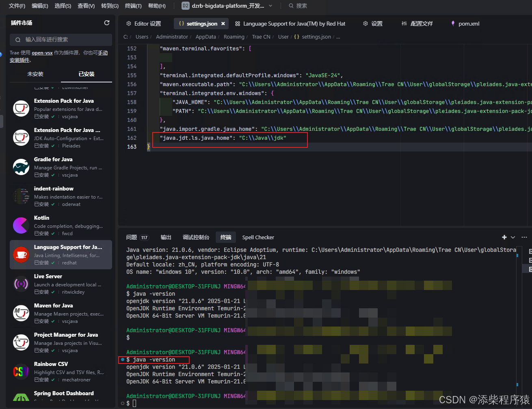
Task: Click the search magnifier icon in title bar
Action: click(x=291, y=6)
